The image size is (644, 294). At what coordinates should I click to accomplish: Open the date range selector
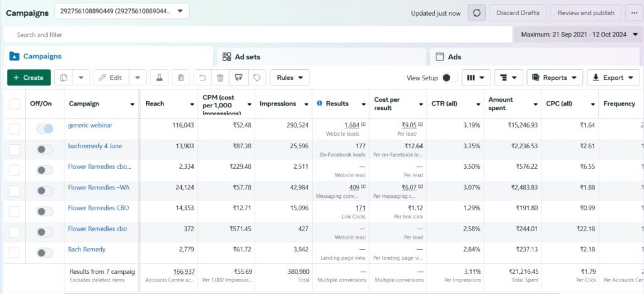pos(577,34)
